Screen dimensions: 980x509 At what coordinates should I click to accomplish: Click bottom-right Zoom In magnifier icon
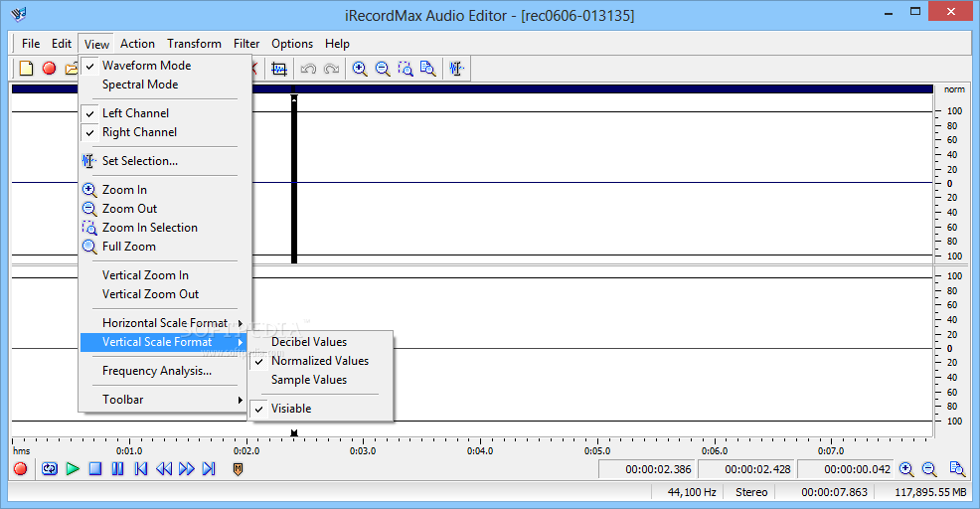(x=906, y=469)
